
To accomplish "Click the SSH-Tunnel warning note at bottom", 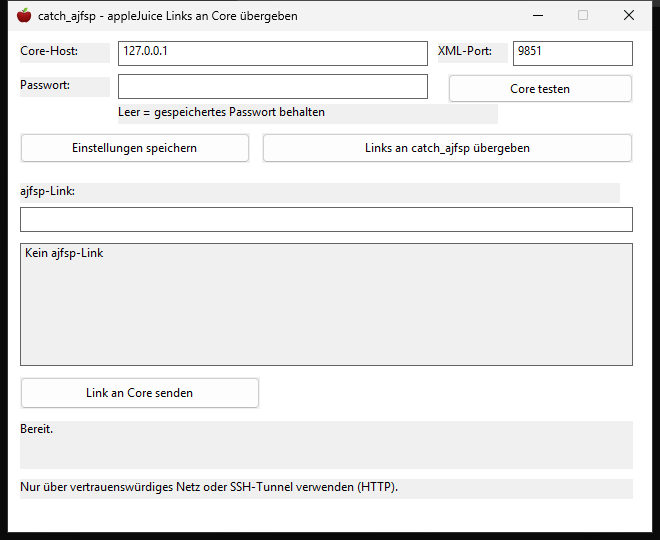I will click(x=209, y=487).
